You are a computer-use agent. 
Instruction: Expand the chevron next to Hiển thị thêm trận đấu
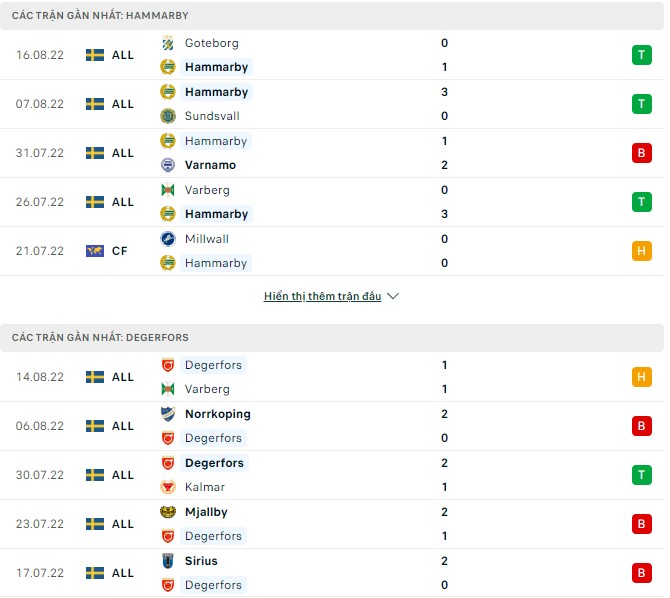[x=393, y=297]
